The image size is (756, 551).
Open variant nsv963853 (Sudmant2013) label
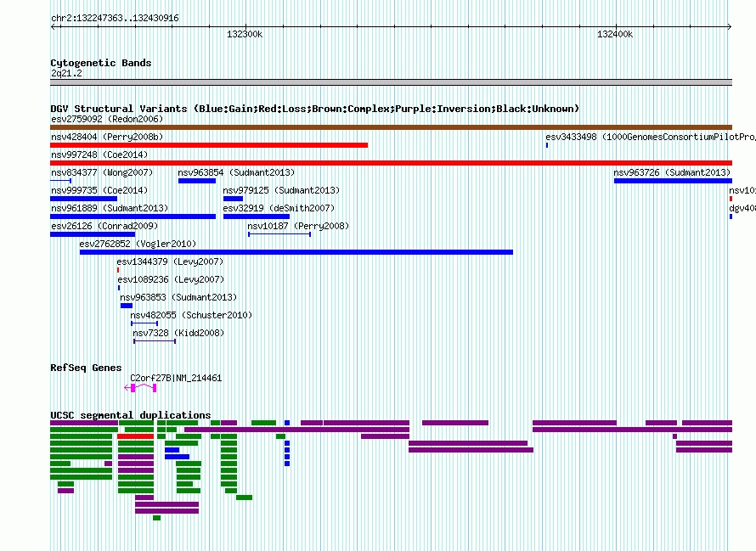178,297
